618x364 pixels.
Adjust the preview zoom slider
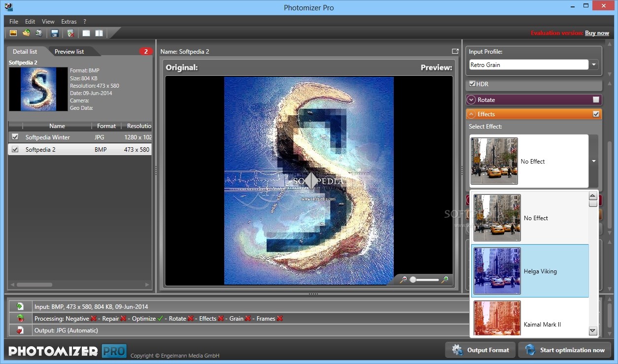tap(424, 280)
